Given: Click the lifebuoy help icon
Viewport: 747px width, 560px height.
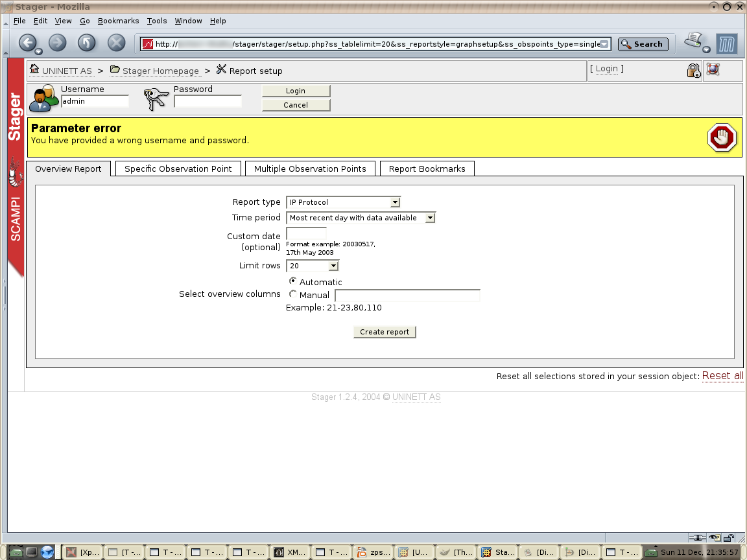Looking at the screenshot, I should [713, 69].
